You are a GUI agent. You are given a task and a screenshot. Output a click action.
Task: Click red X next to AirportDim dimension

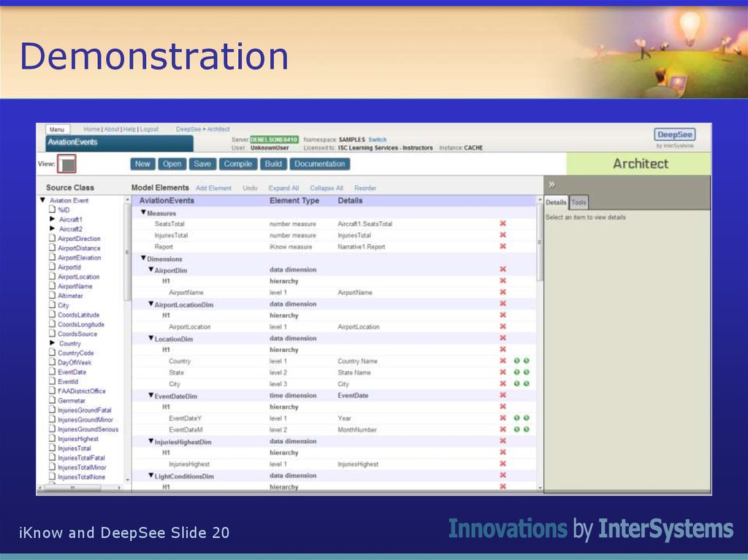503,269
